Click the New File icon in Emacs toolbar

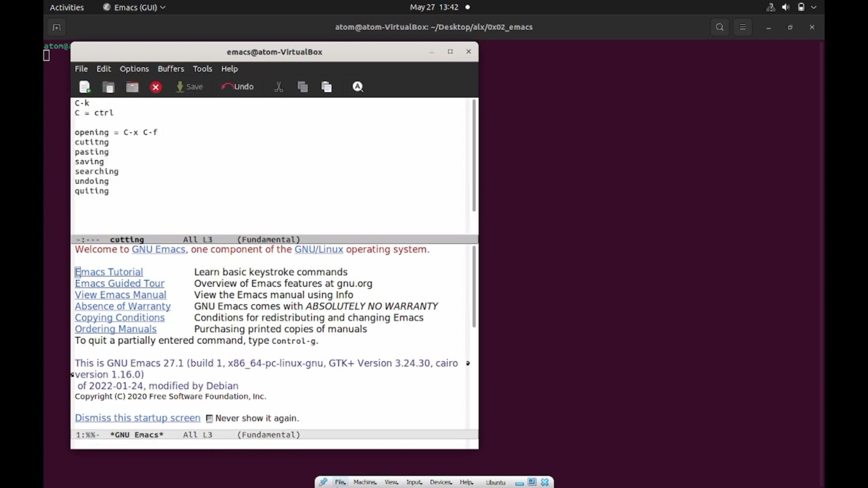point(85,87)
